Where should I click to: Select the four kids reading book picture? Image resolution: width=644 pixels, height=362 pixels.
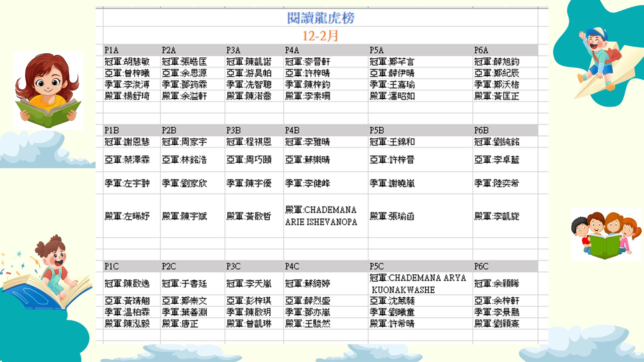click(x=606, y=235)
